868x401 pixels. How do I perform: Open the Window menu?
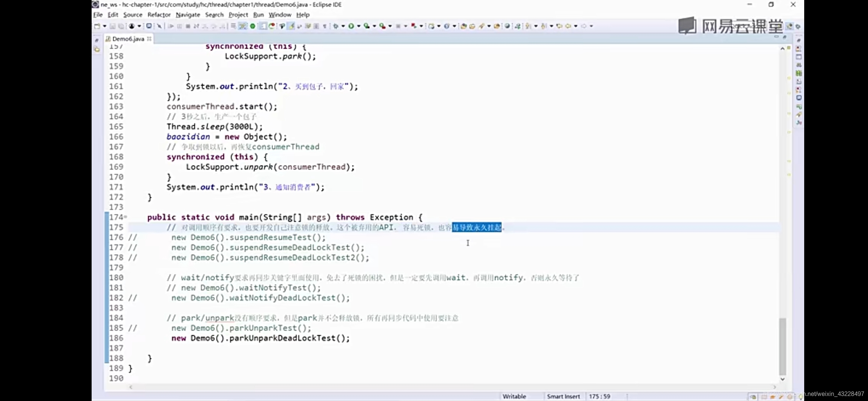tap(280, 14)
